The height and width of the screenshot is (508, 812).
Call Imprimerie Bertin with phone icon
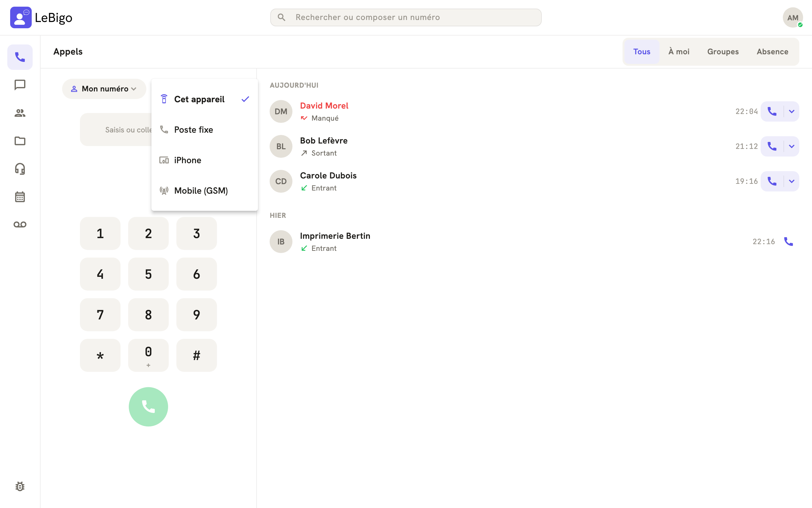click(788, 242)
